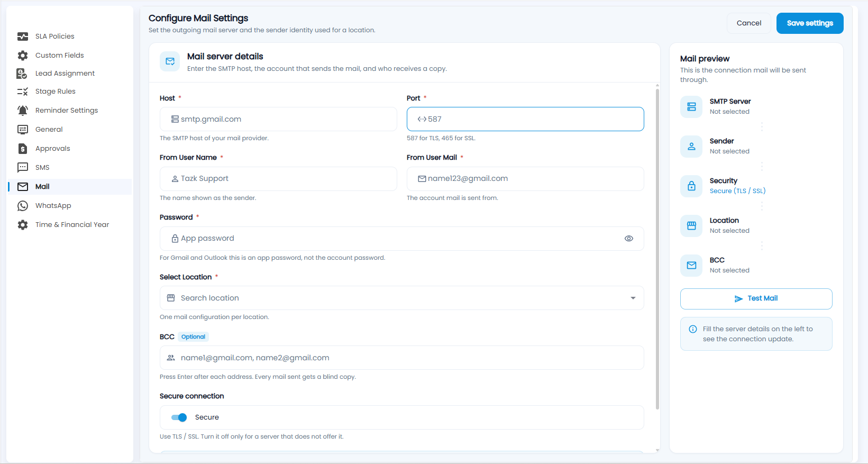Click the Sender person preview icon
Viewport: 868px width, 464px height.
(691, 146)
